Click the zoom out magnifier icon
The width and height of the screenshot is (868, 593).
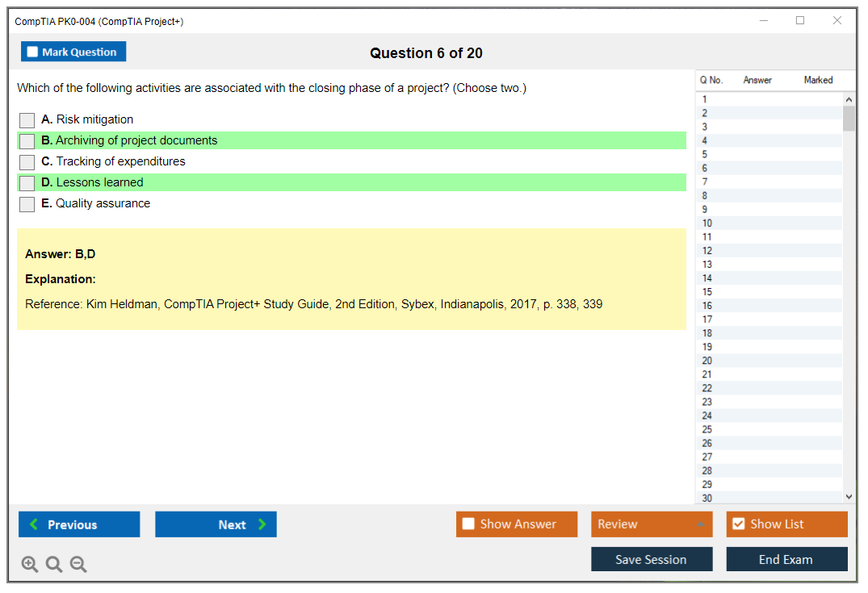tap(78, 565)
